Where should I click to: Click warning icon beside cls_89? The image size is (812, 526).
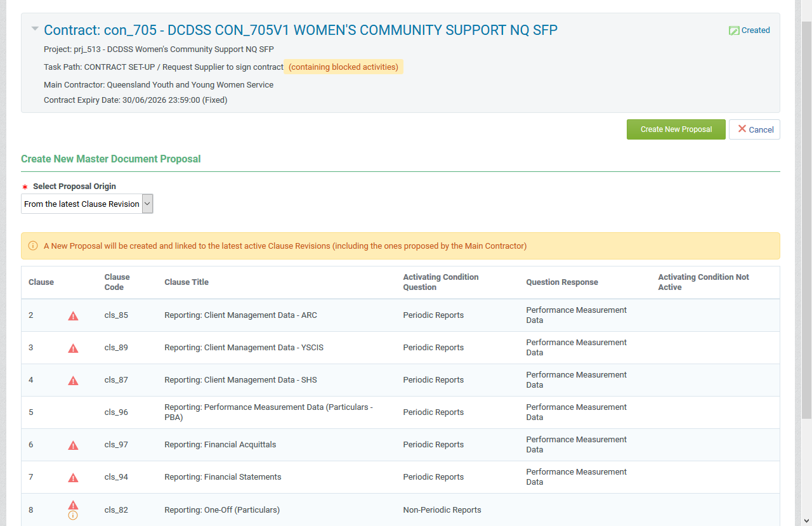[x=73, y=348]
